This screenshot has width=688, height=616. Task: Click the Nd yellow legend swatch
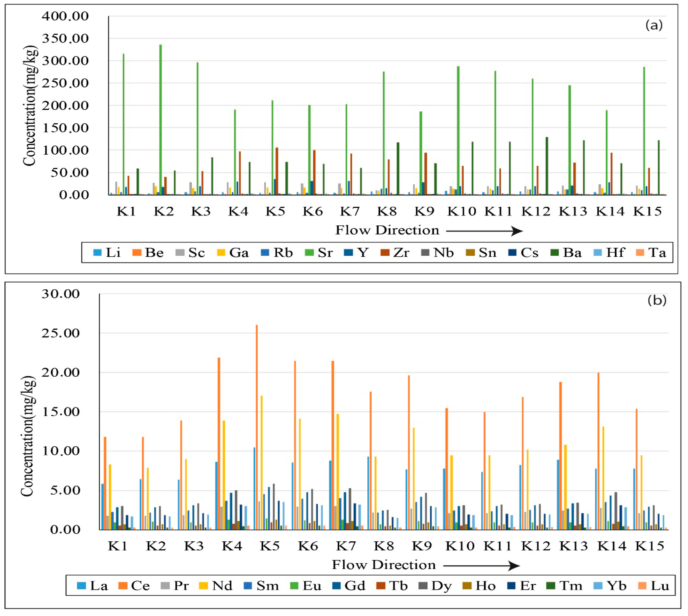[204, 585]
